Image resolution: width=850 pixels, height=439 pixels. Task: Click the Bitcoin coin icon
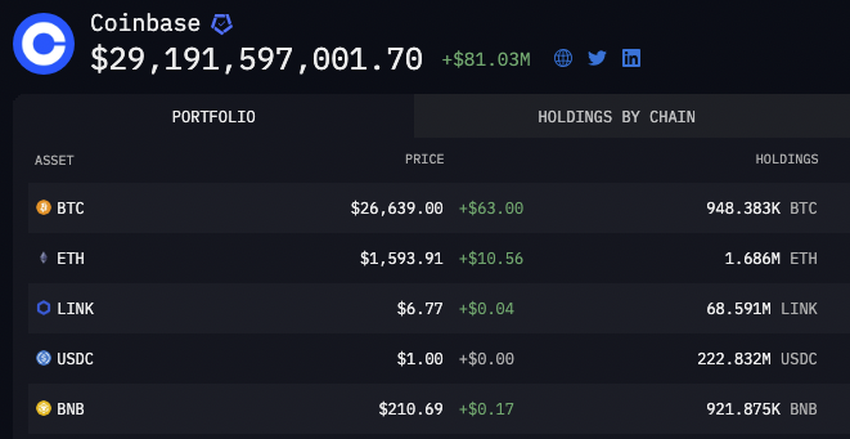pos(43,208)
